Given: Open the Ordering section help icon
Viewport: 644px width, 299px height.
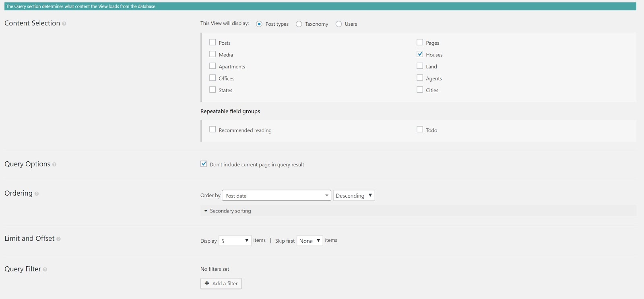Looking at the screenshot, I should tap(37, 194).
